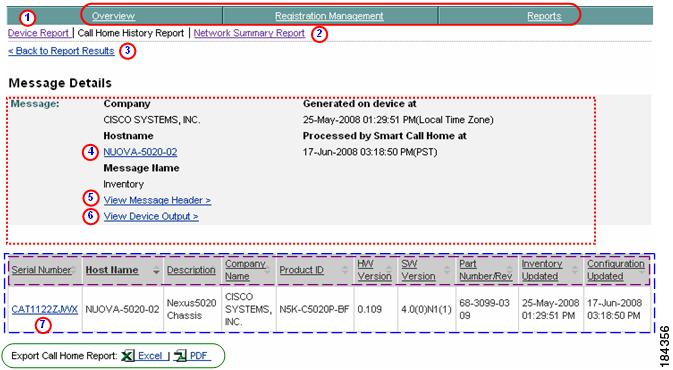Select N5K-C5020P-BF product ID cell
The height and width of the screenshot is (370, 673).
pyautogui.click(x=314, y=309)
